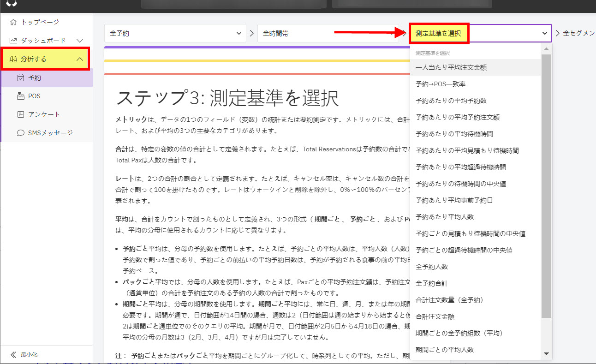Click the dropdown list scroll-up arrow
Viewport: 596px width, 364px height.
pos(546,49)
